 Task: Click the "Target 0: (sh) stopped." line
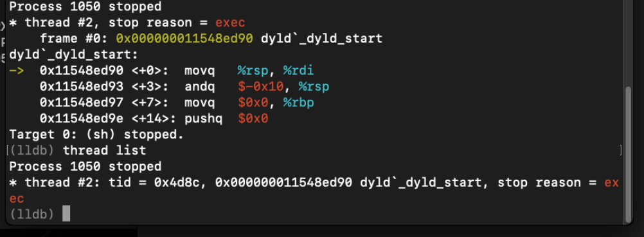pos(96,135)
